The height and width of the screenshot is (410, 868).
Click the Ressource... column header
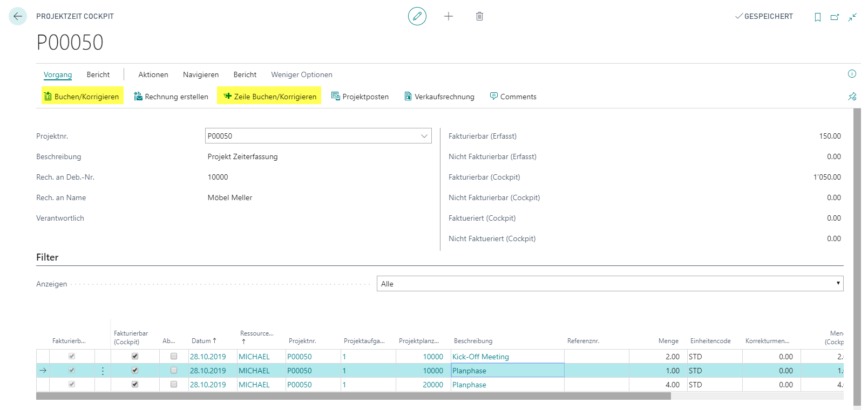pos(257,337)
